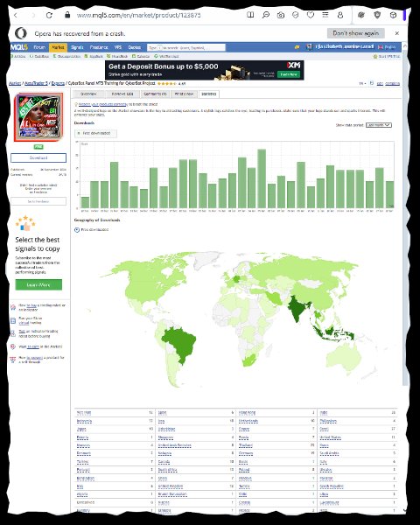Dismiss the Opera crash recovery bar
420x525 pixels.
pos(397,33)
